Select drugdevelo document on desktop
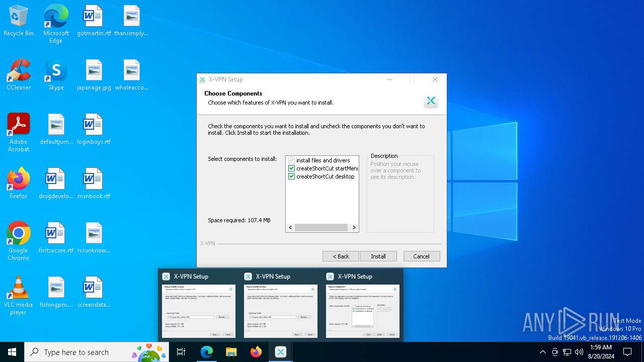The height and width of the screenshot is (362, 644). click(56, 184)
